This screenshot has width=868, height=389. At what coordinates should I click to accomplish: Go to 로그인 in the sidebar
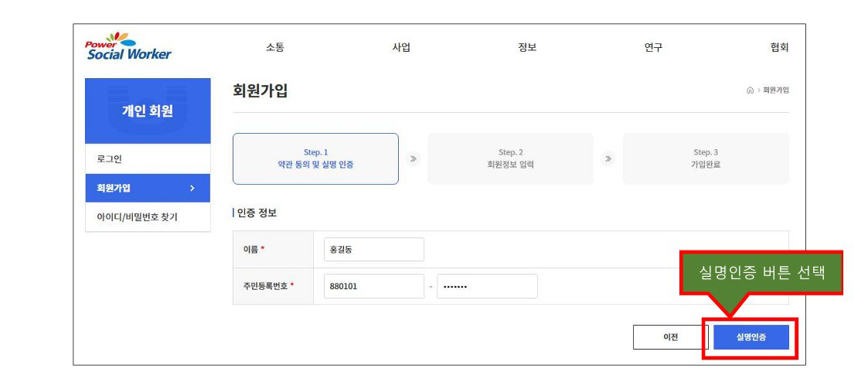pos(148,159)
